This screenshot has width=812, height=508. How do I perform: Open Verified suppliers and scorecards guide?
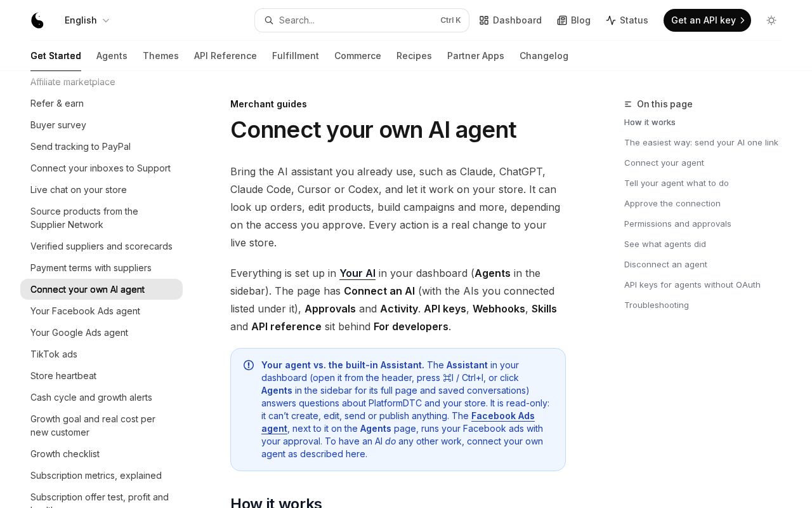pos(101,246)
